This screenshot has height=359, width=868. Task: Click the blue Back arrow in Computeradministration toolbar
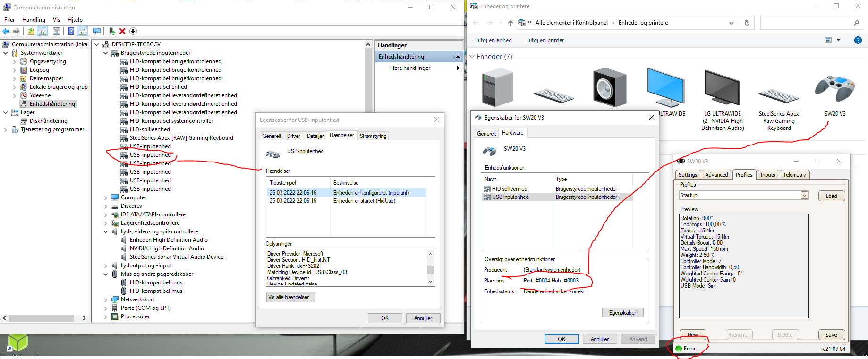(6, 31)
